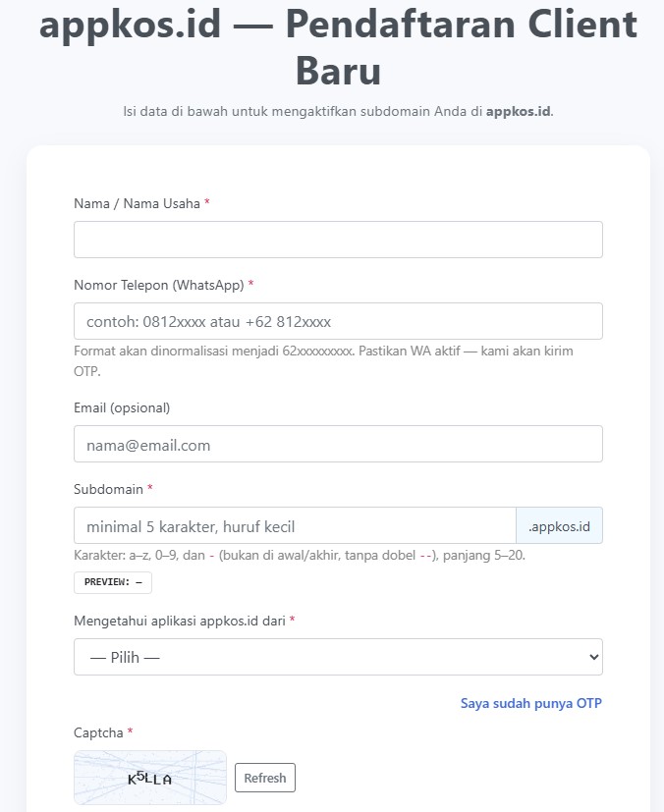
Task: Click the Captcha label text
Action: click(x=98, y=732)
